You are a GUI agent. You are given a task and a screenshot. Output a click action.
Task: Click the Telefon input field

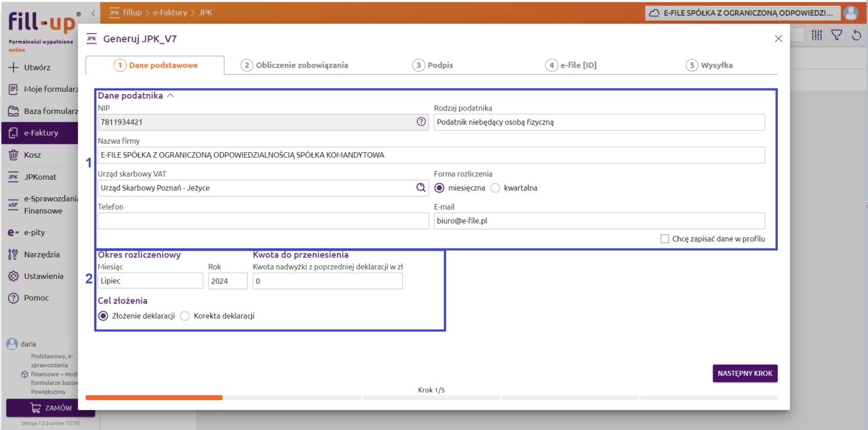(x=264, y=221)
